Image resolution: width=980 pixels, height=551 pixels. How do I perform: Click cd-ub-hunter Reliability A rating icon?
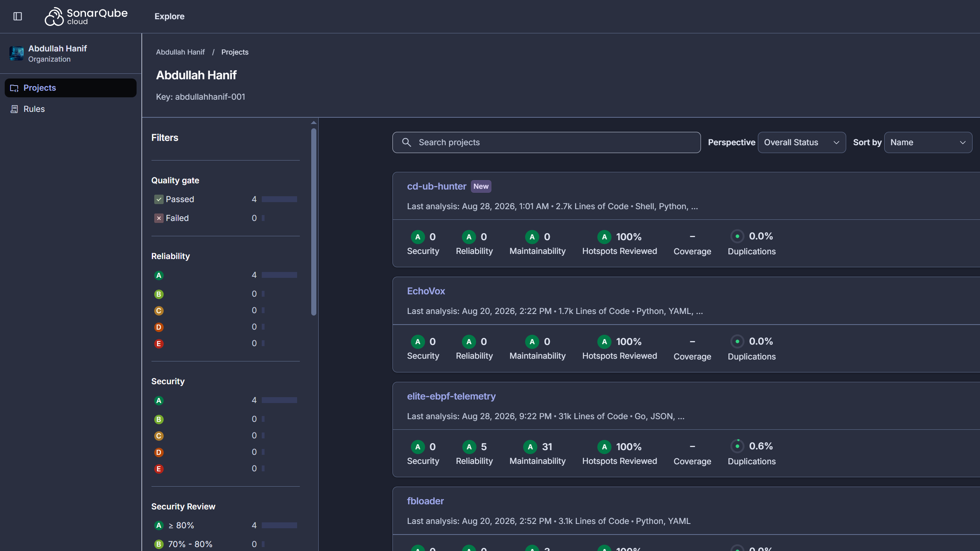[x=469, y=237]
